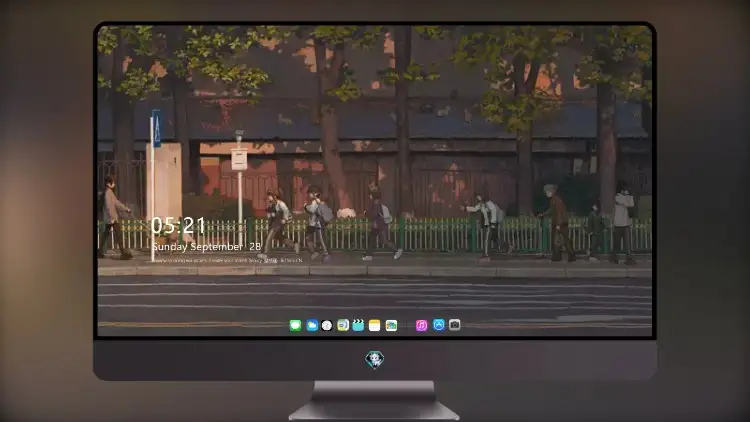Click the 05:21 clock widget

click(x=178, y=225)
